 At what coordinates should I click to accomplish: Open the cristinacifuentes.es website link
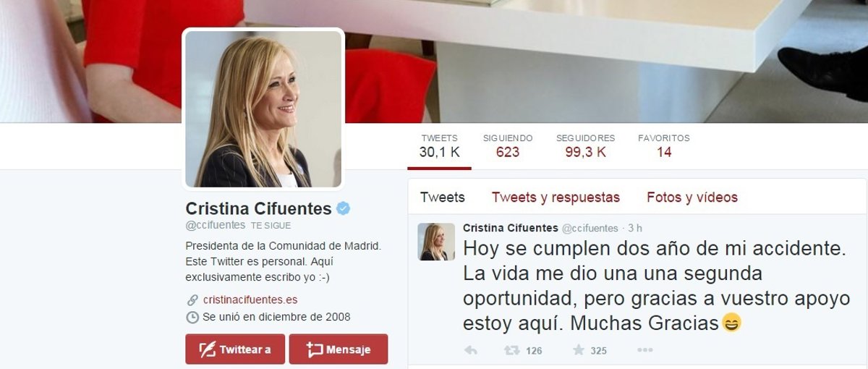(250, 300)
